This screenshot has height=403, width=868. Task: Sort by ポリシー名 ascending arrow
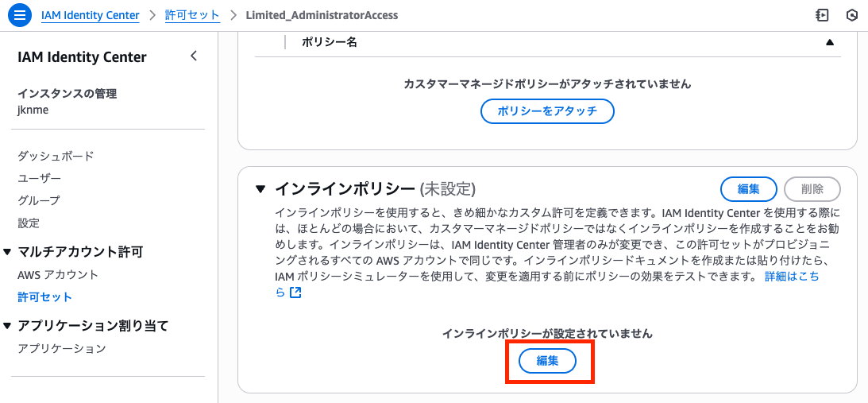830,42
